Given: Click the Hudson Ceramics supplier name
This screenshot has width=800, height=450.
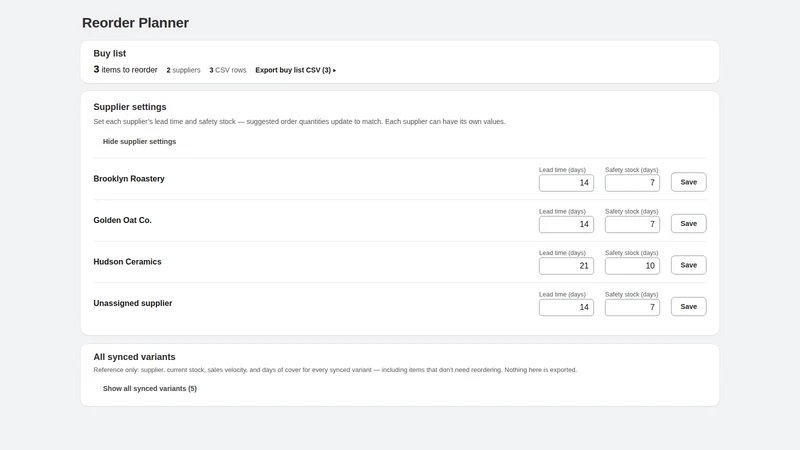Looking at the screenshot, I should click(127, 262).
